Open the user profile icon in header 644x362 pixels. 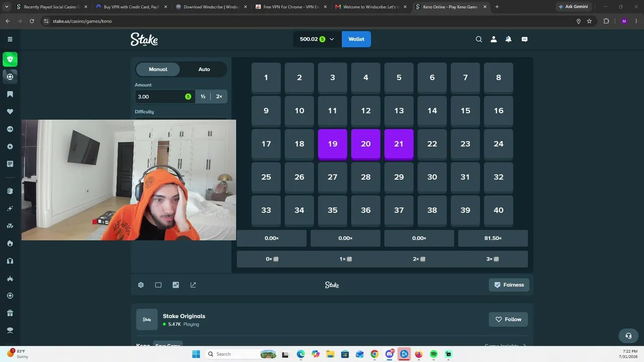[494, 39]
